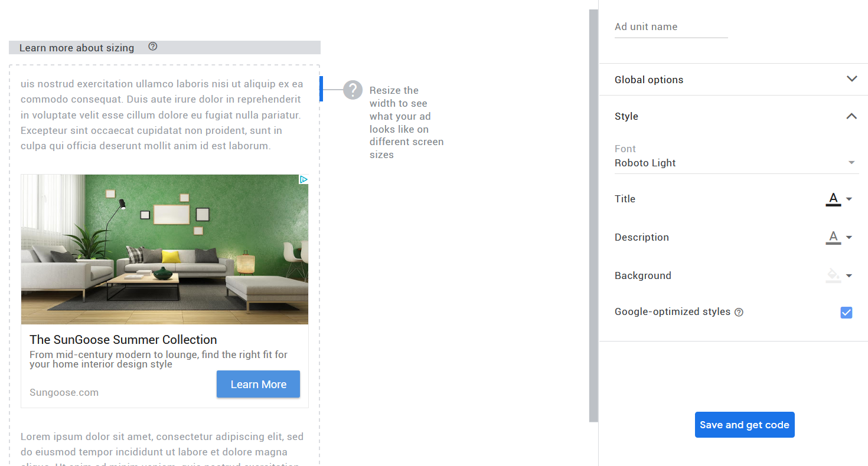Click the Background fill bucket icon
Viewport: 868px width, 466px height.
(x=833, y=275)
